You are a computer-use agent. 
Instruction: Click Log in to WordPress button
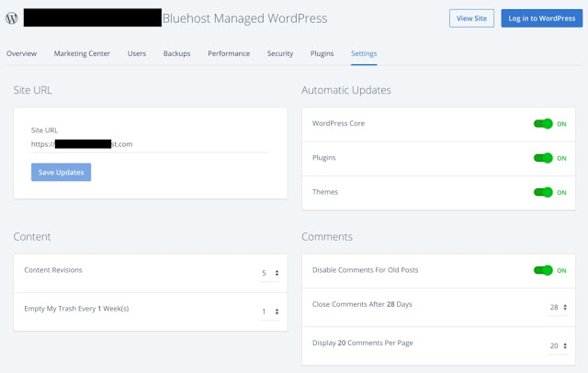541,18
